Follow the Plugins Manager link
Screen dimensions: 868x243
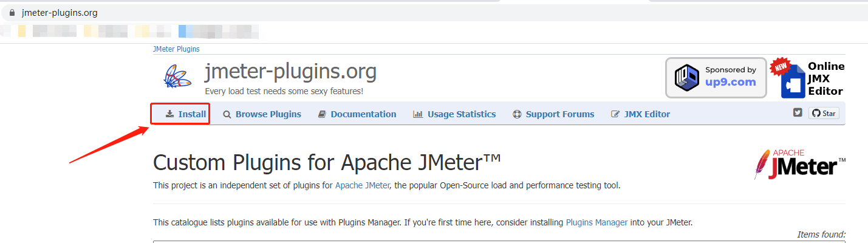(596, 222)
